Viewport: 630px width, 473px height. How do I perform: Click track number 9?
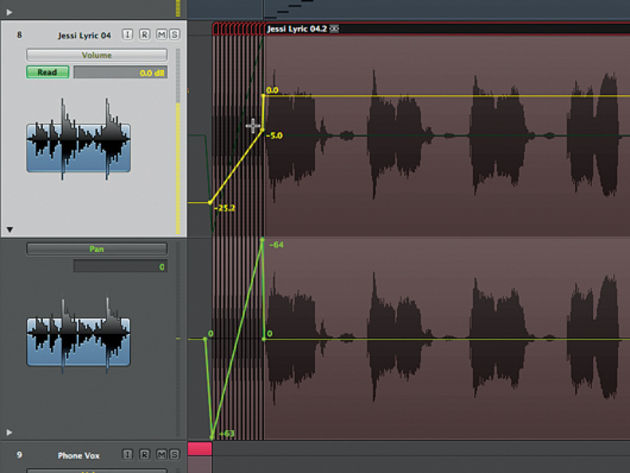tap(19, 455)
